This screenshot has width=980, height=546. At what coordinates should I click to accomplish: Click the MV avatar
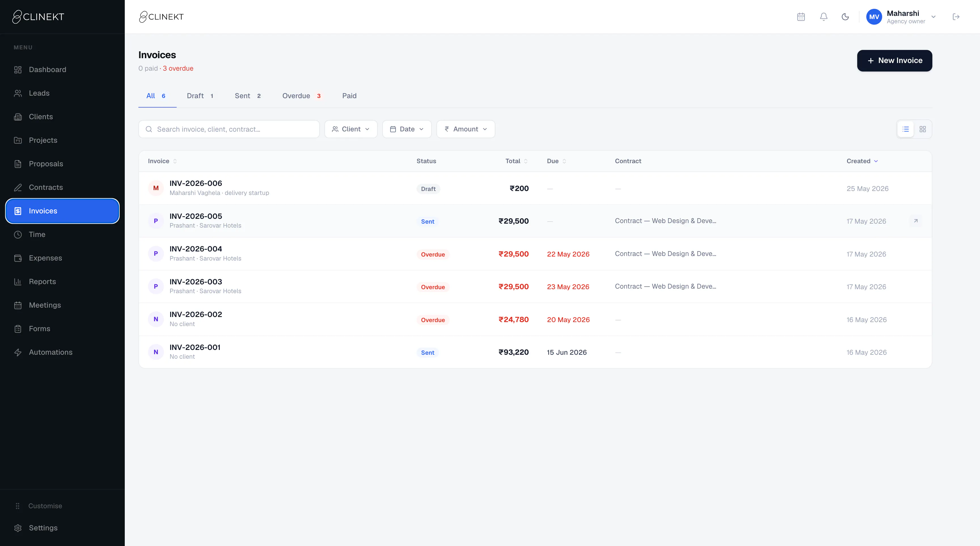click(x=874, y=17)
